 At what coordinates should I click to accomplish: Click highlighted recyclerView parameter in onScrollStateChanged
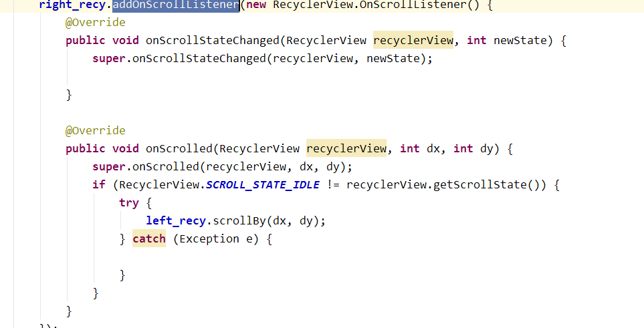(413, 40)
